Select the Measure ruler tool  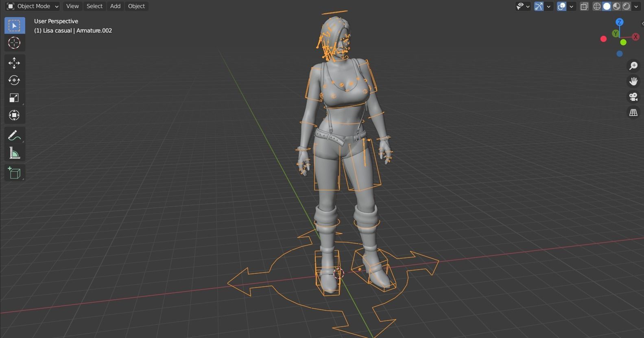tap(15, 153)
